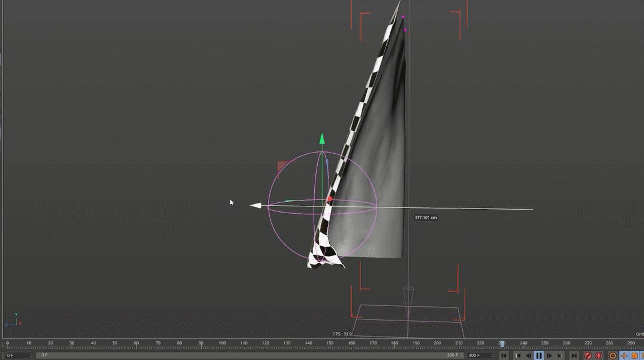Toggle the position keying orange cross icon
Screen dimensions: 644x360
point(623,355)
